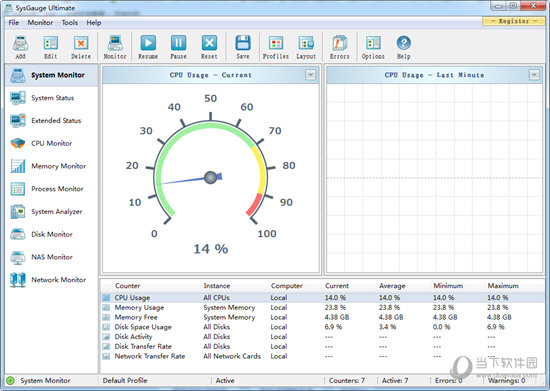The image size is (550, 391).
Task: Click the 14 % gauge reading
Action: 211,249
